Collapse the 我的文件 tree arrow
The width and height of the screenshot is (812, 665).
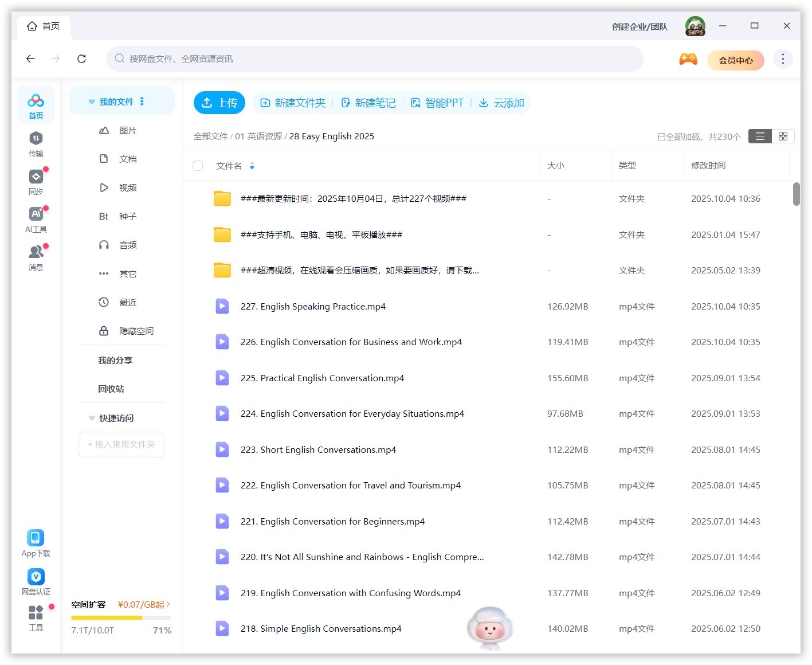92,102
